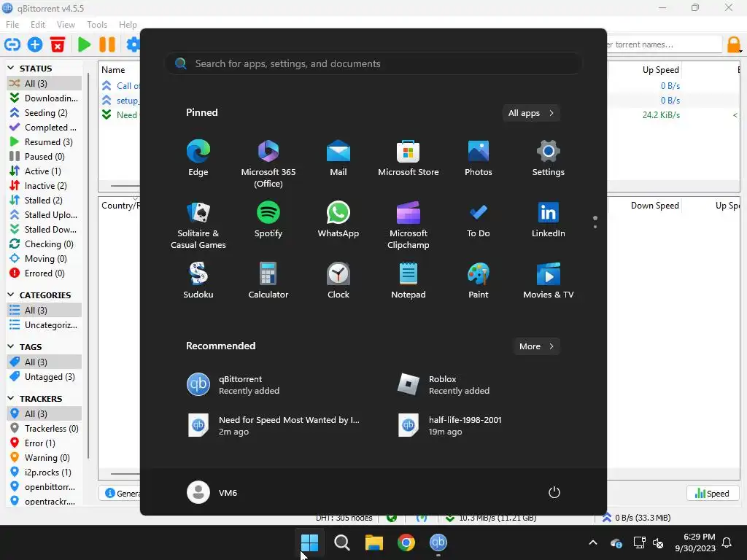The width and height of the screenshot is (747, 560).
Task: Open the Clock app
Action: coord(338,281)
